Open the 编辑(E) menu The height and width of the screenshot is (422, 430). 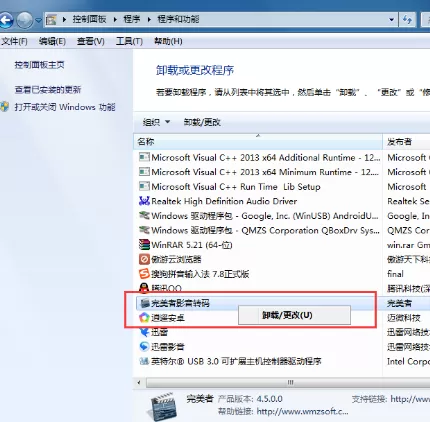click(52, 41)
